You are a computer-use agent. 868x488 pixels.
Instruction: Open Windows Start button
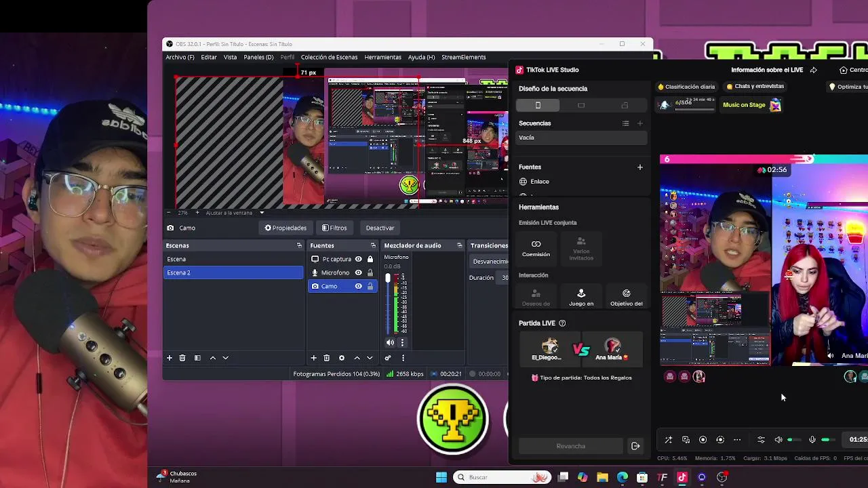441,477
